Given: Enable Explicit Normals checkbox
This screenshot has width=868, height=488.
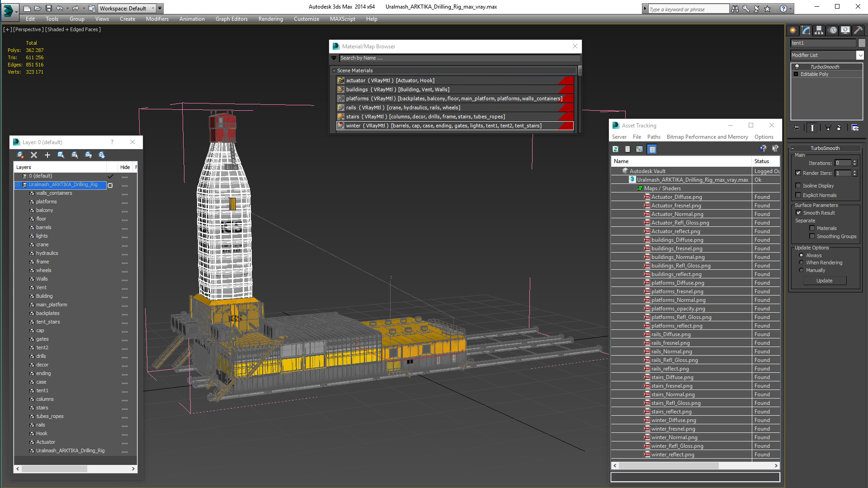Looking at the screenshot, I should click(x=798, y=195).
